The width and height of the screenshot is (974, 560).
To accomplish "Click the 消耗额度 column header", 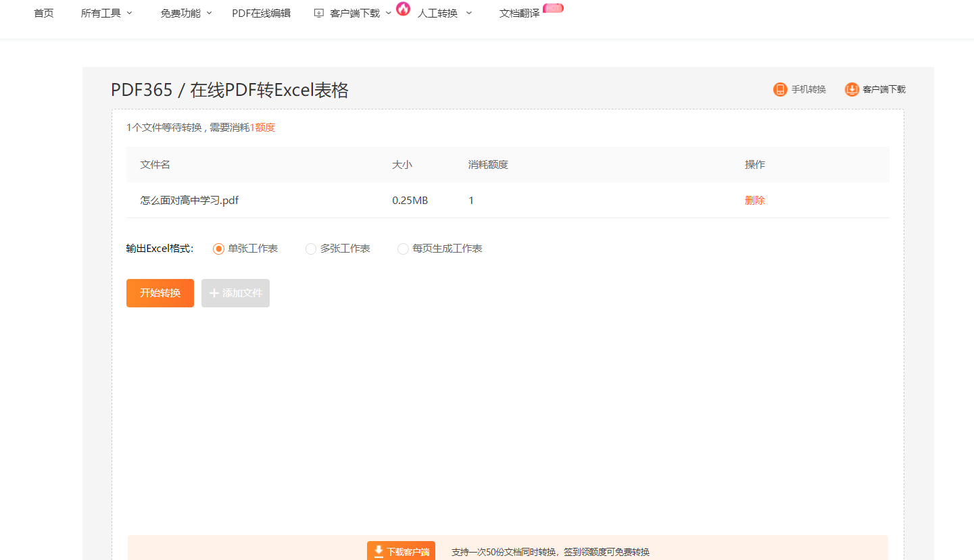I will coord(488,165).
